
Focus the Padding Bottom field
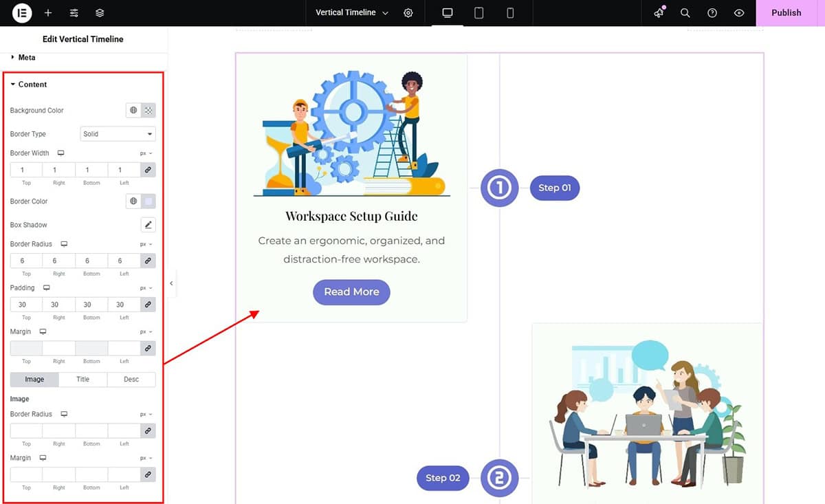tap(91, 305)
